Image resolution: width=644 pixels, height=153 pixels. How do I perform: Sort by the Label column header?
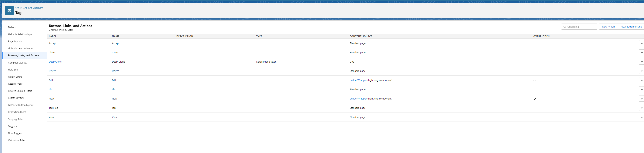(52, 36)
